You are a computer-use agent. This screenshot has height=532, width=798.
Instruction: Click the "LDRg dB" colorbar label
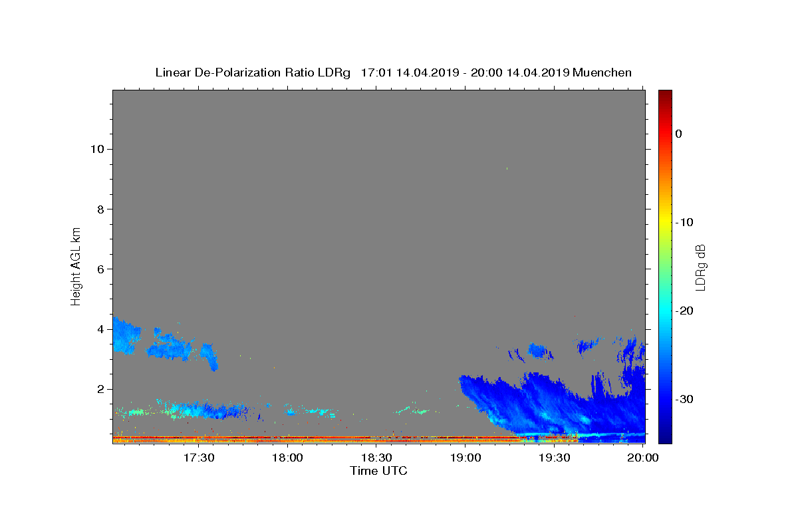coord(700,267)
